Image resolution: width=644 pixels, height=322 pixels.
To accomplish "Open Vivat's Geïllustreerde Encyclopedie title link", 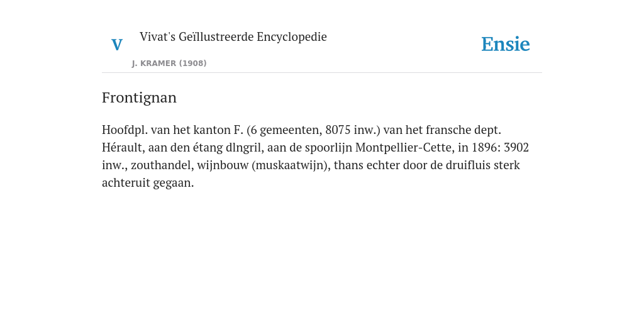I will pyautogui.click(x=233, y=36).
